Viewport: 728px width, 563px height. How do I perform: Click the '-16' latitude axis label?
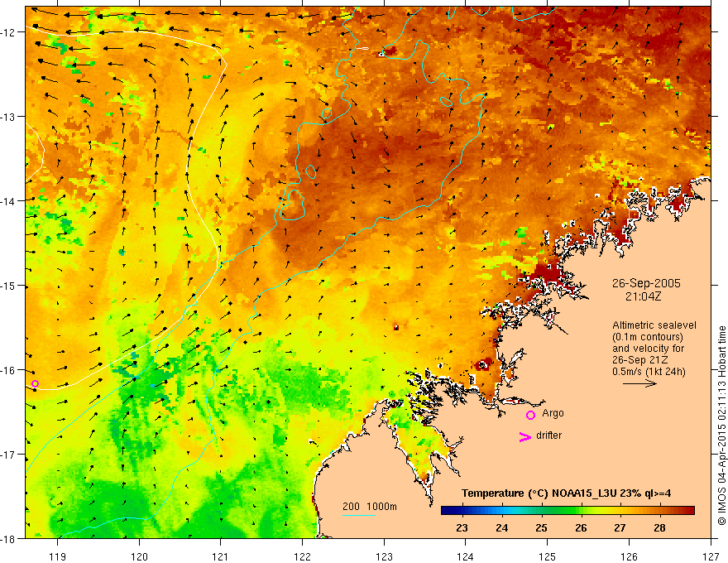pyautogui.click(x=9, y=370)
